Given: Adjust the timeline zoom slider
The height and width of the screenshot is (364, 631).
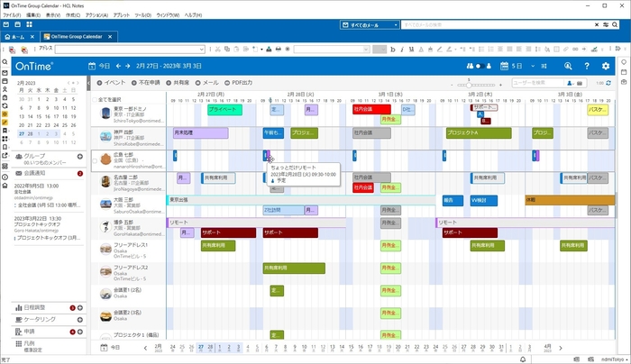Looking at the screenshot, I should [471, 83].
